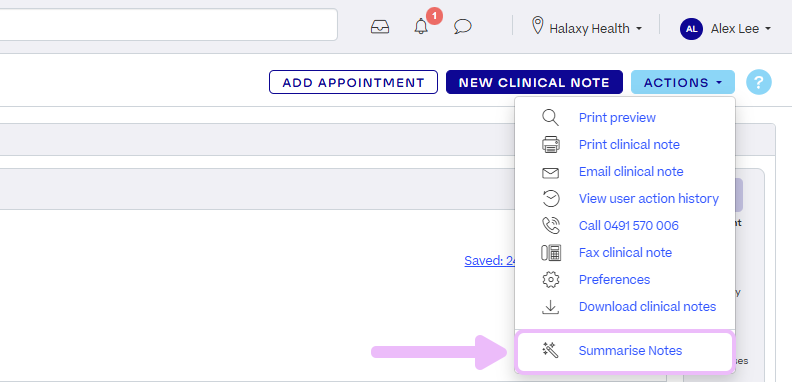The width and height of the screenshot is (792, 382).
Task: Open the Saved timestamp link
Action: tap(489, 261)
